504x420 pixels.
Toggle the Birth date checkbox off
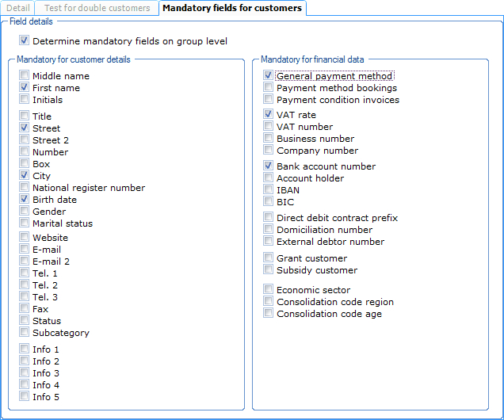pyautogui.click(x=25, y=200)
